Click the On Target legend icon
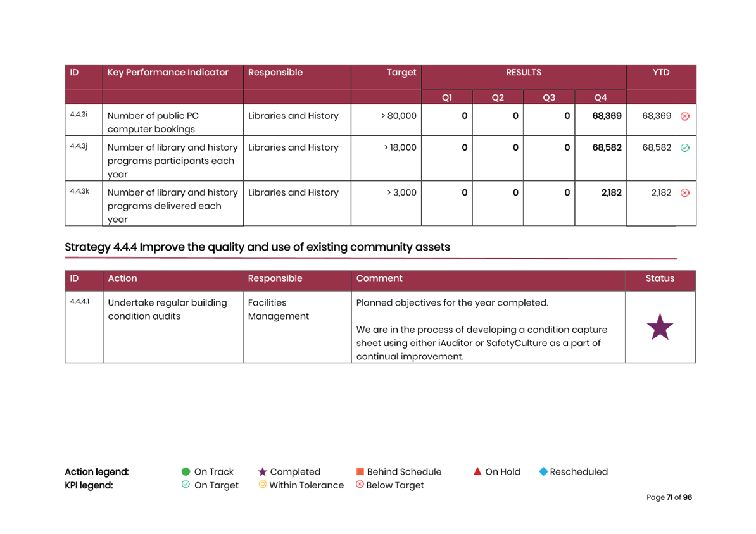The width and height of the screenshot is (756, 534). (186, 485)
